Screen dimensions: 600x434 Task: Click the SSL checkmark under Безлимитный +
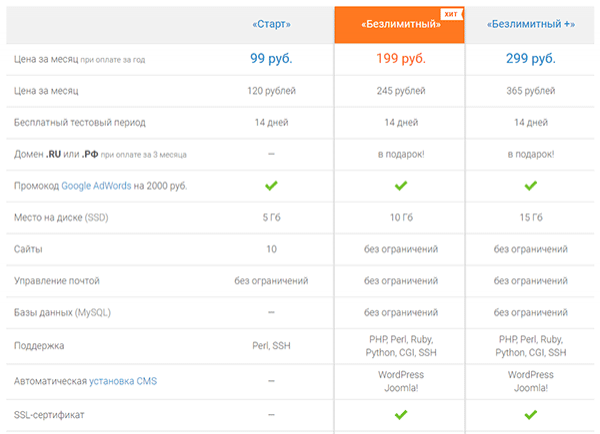click(531, 414)
